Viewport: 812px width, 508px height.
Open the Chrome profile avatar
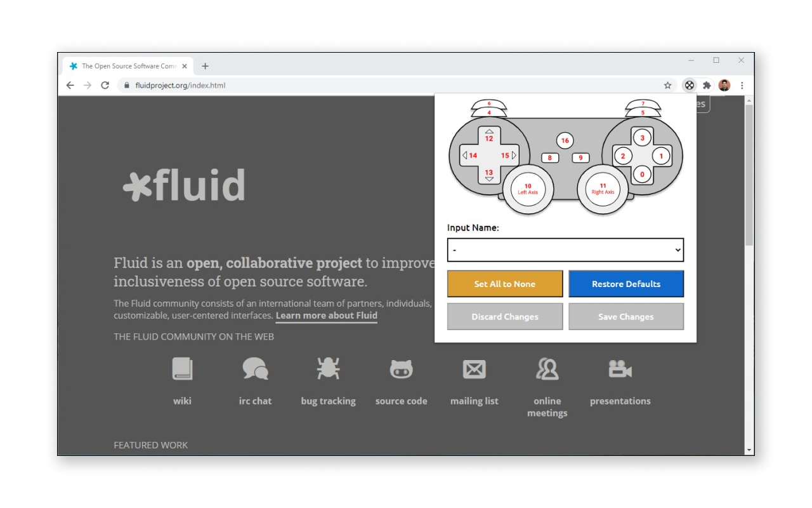(x=724, y=85)
